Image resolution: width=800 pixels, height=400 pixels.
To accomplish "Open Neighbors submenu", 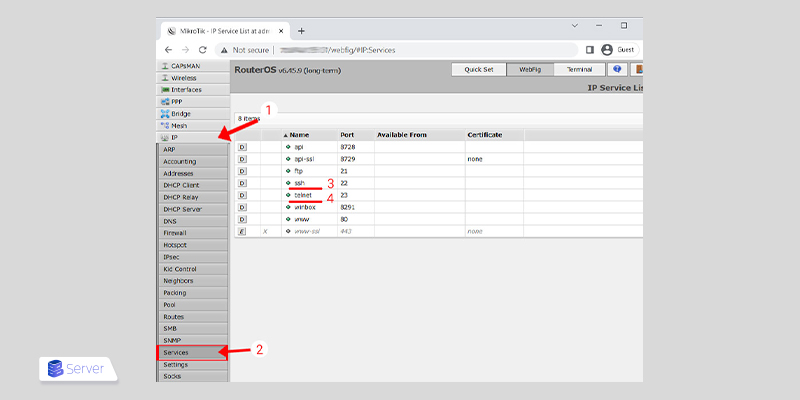I will tap(193, 281).
